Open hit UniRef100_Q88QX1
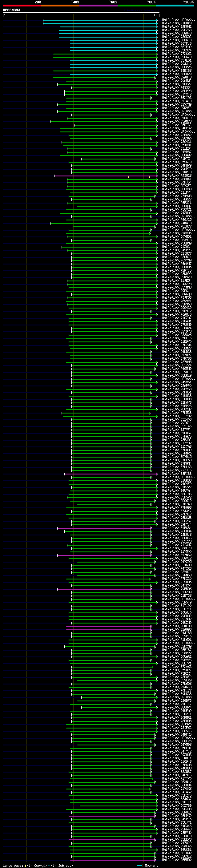Image resolution: width=197 pixels, height=868 pixels. (x=177, y=179)
